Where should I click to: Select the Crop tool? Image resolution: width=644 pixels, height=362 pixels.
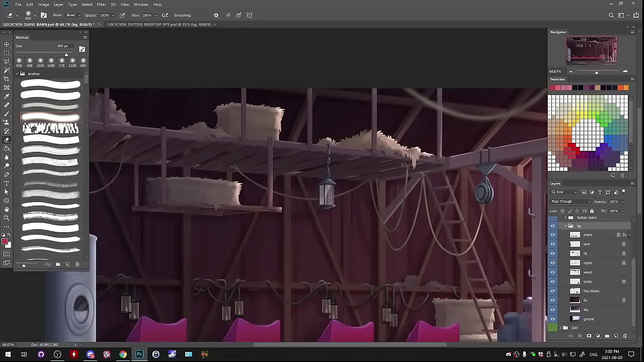pyautogui.click(x=7, y=79)
